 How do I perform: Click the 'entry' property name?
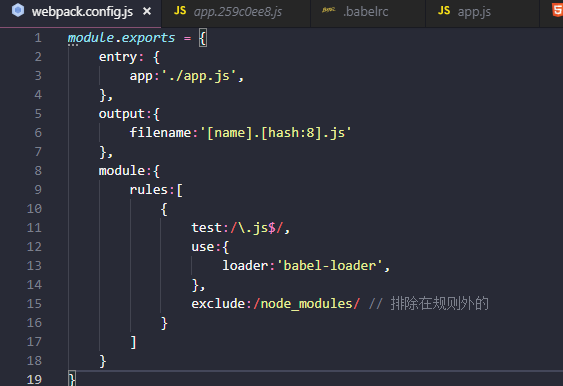tap(118, 57)
